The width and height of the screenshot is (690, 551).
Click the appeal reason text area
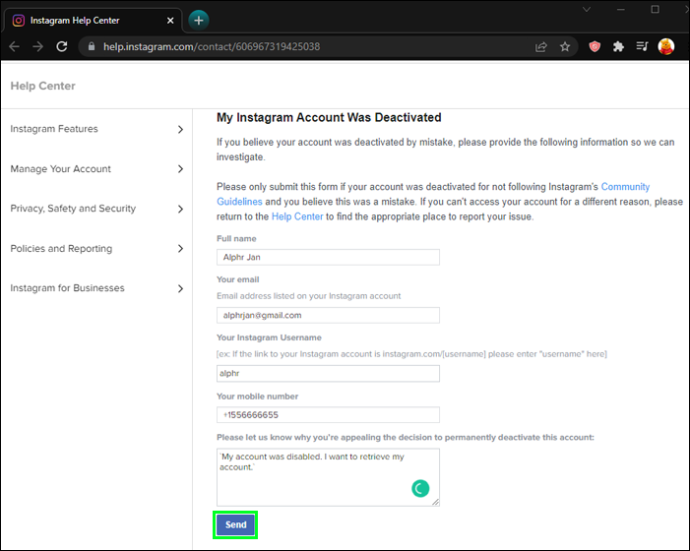328,478
